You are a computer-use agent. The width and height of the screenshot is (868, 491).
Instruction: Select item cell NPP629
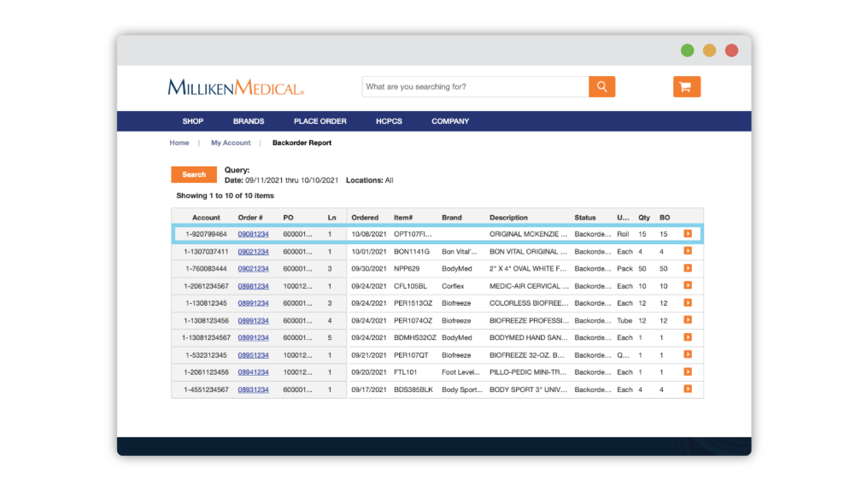tap(407, 268)
